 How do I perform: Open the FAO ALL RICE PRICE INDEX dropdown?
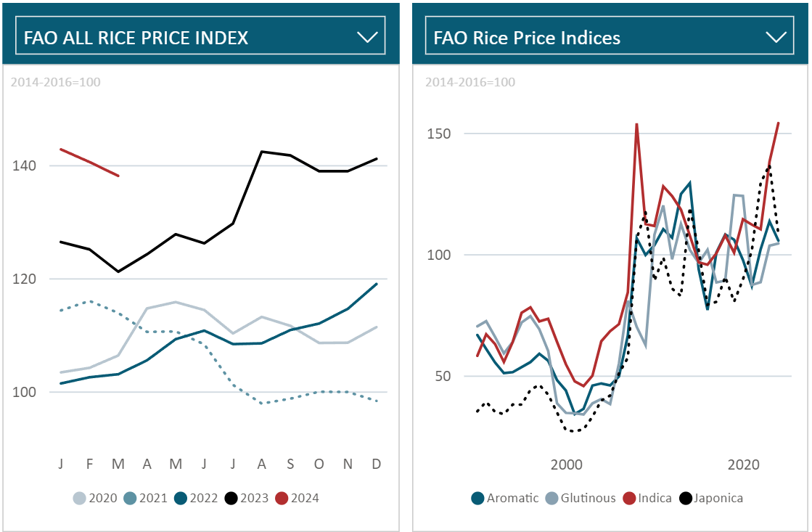click(200, 37)
